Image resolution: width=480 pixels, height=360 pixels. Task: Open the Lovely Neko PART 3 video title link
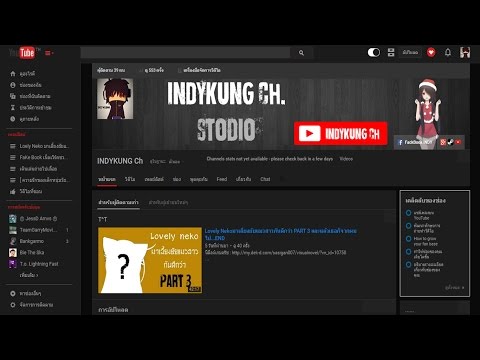click(x=280, y=234)
